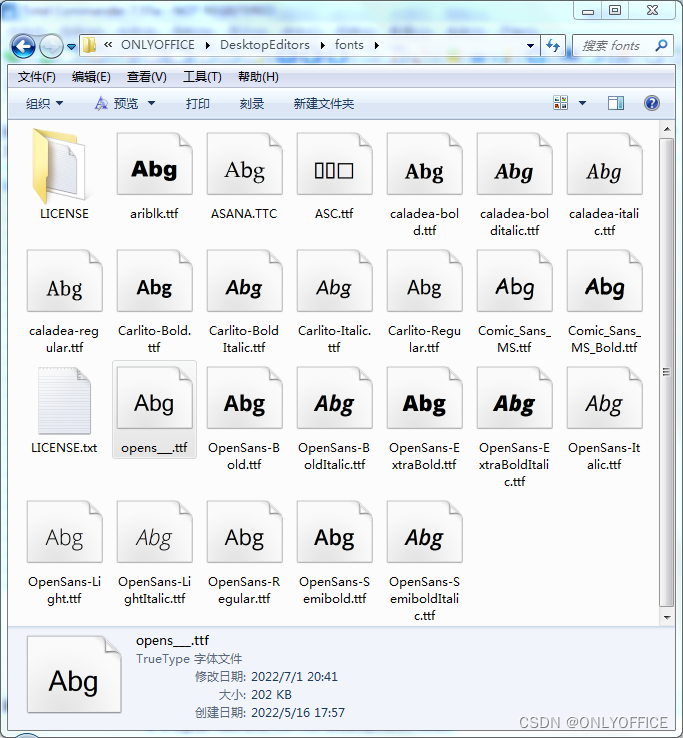Click the scrollbar down arrow
Viewport: 683px width, 738px height.
tap(667, 617)
